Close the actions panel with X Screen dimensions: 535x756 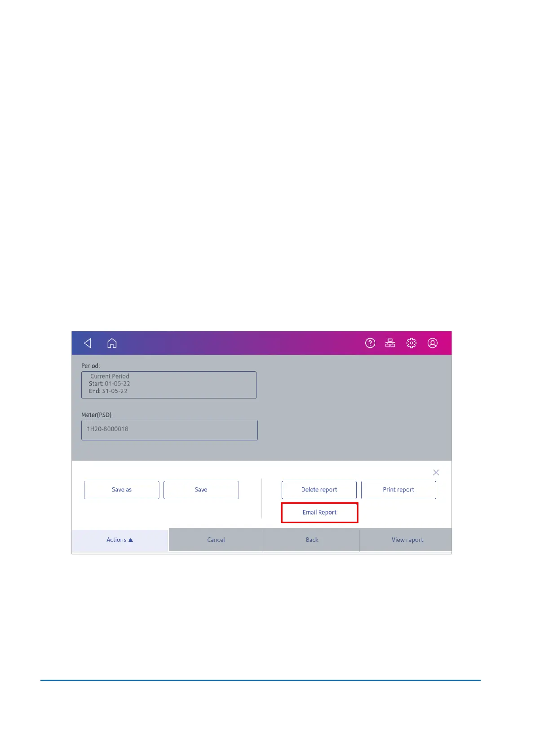pyautogui.click(x=436, y=472)
